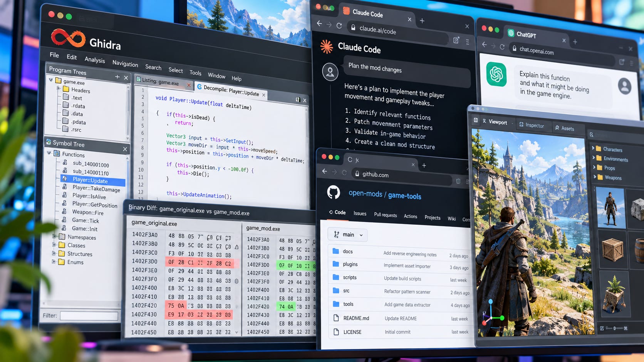Open the Tools menu in Ghidra
644x362 pixels.
coord(195,73)
